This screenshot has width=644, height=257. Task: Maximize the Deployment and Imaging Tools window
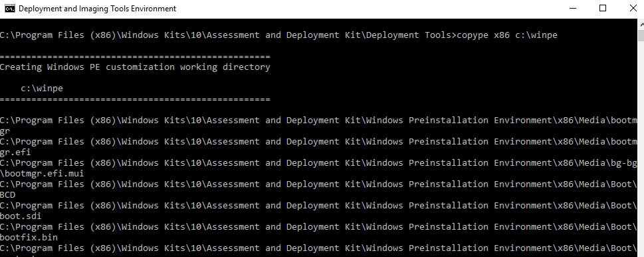click(x=603, y=8)
